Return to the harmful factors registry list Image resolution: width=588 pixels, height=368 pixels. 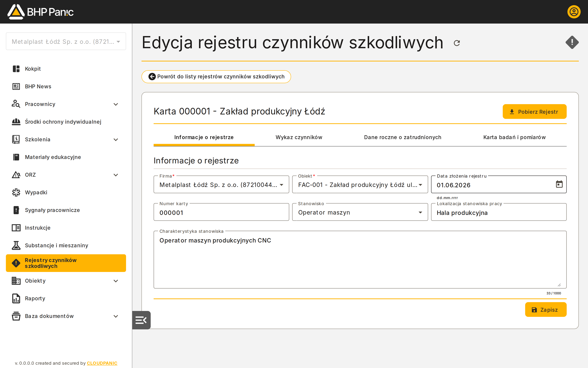[x=216, y=77]
